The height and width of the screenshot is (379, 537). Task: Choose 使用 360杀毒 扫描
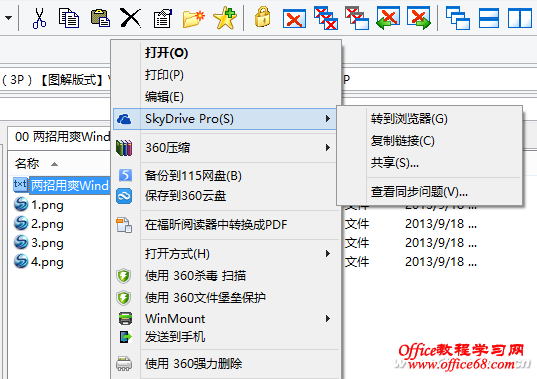(227, 276)
